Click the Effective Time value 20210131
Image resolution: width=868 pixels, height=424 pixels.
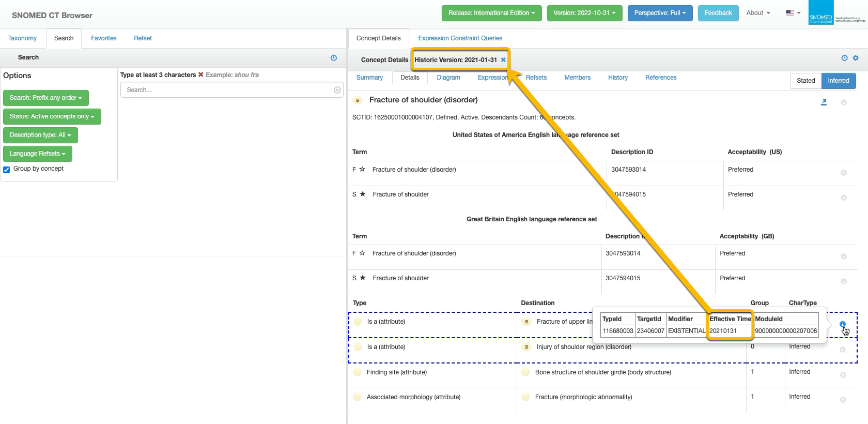coord(723,331)
